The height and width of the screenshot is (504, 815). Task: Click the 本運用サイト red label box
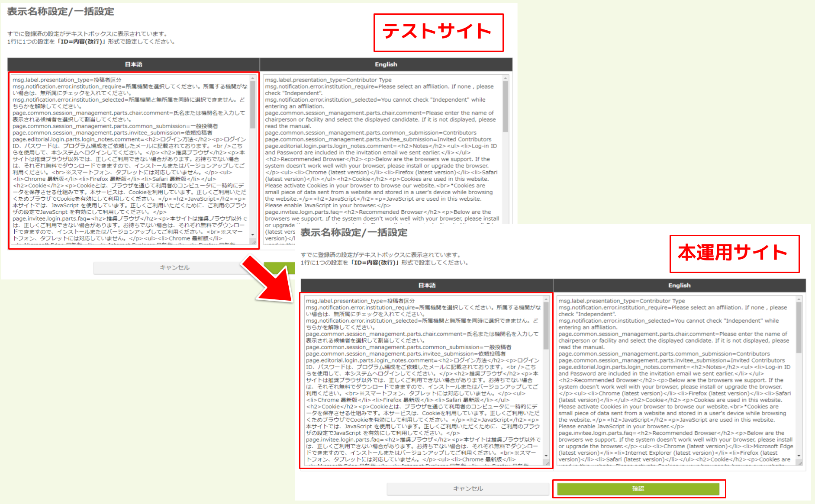(x=734, y=254)
